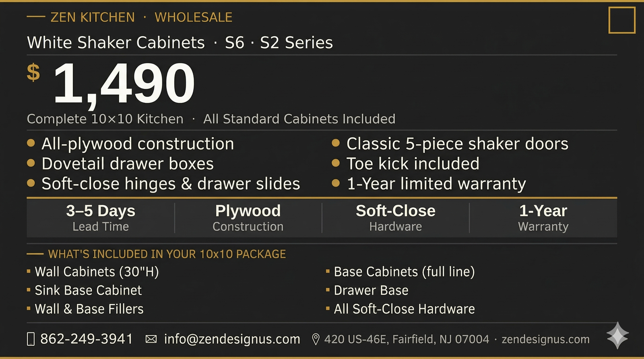Click the gold bullet beside All-plywood construction
Image resolution: width=644 pixels, height=359 pixels.
coord(31,143)
